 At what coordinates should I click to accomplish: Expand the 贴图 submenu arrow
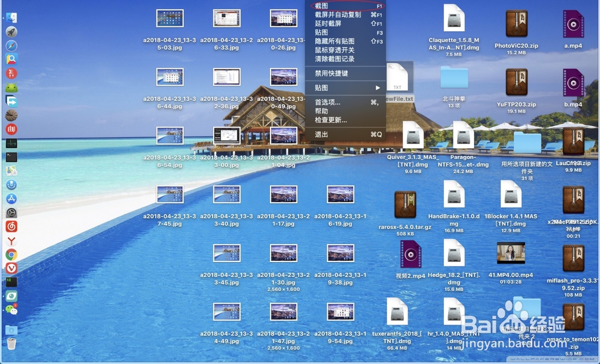(378, 86)
